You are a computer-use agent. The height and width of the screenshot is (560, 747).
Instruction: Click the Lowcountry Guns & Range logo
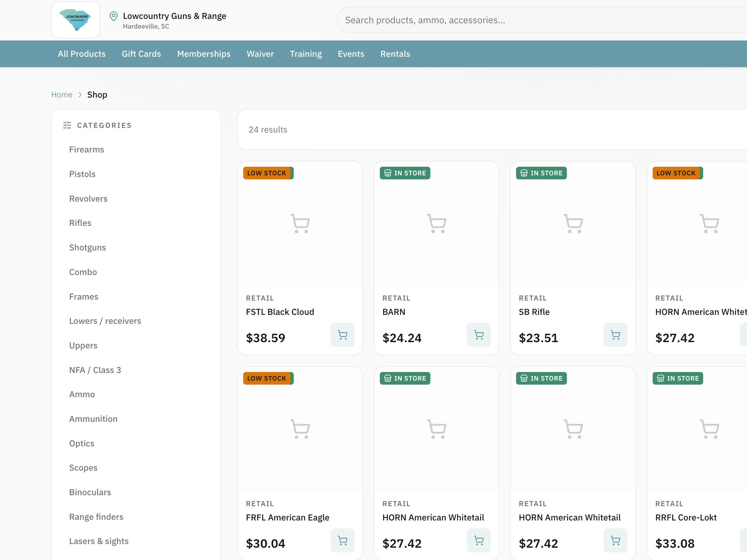click(76, 20)
